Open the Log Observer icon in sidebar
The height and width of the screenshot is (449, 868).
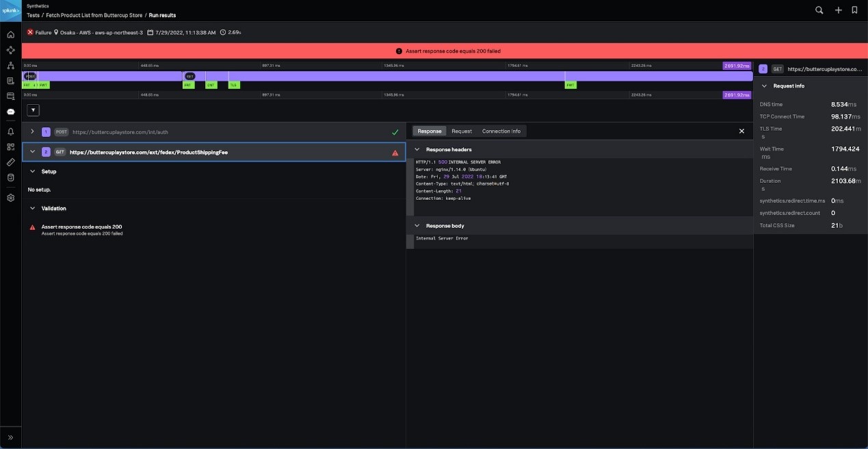point(10,82)
